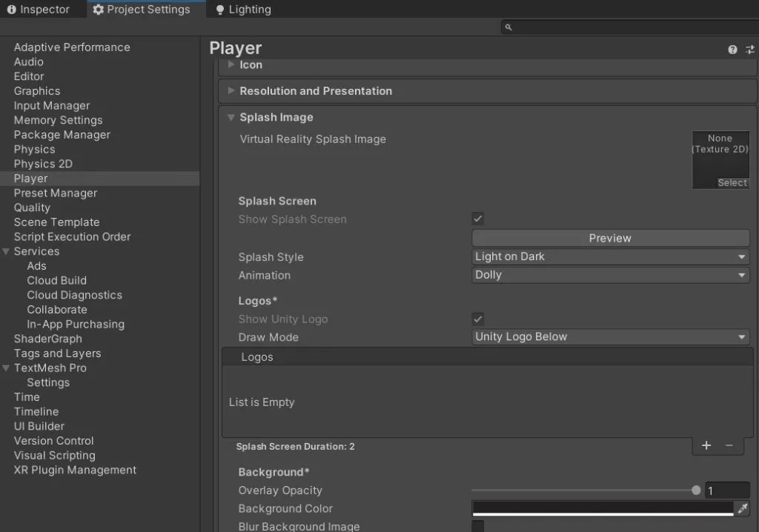Click the search magnifying glass icon
Image resolution: width=759 pixels, height=532 pixels.
coord(507,27)
